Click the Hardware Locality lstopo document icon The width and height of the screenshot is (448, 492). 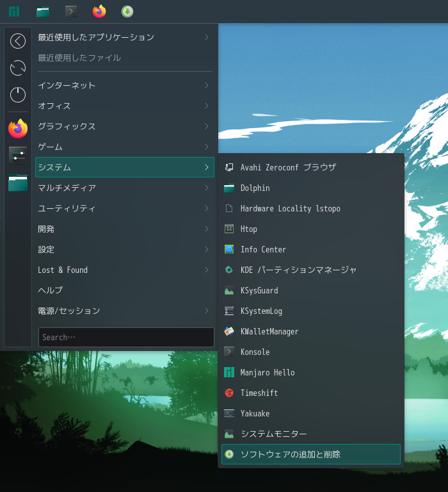point(229,208)
